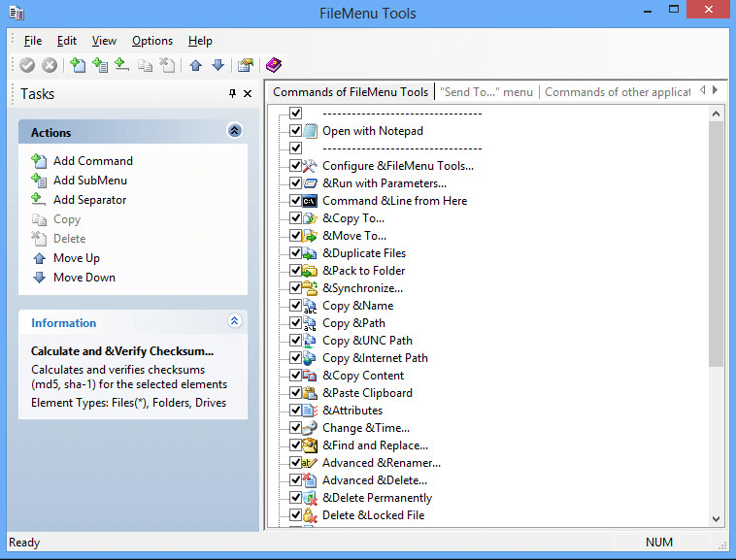Toggle the Copy &Path checkbox
Screen dimensions: 736x560
coord(296,322)
